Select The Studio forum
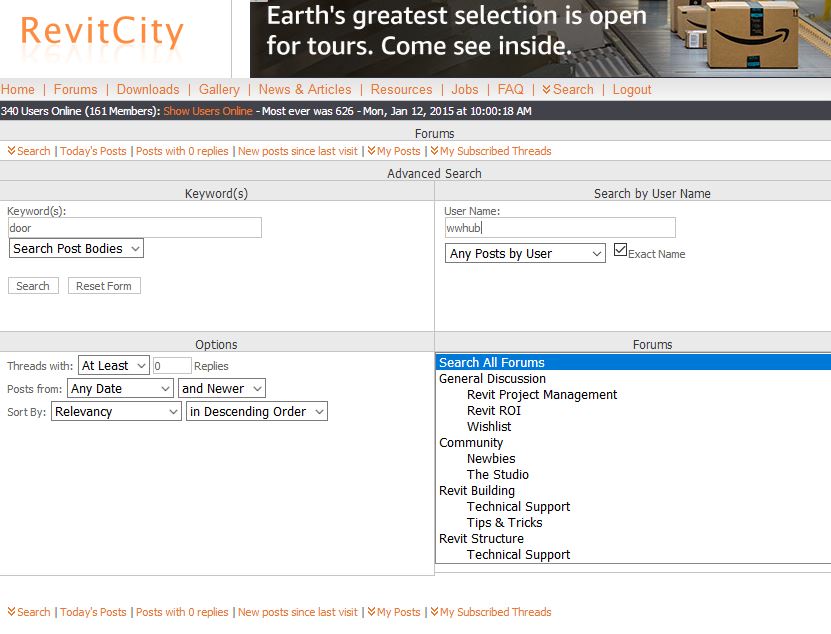Viewport: 831px width, 634px height. coord(633,474)
